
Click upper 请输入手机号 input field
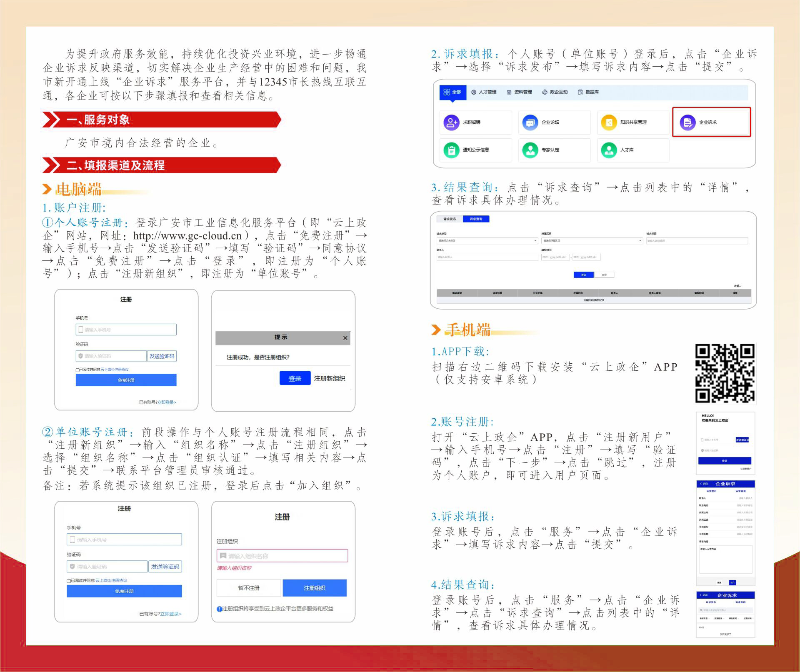126,330
